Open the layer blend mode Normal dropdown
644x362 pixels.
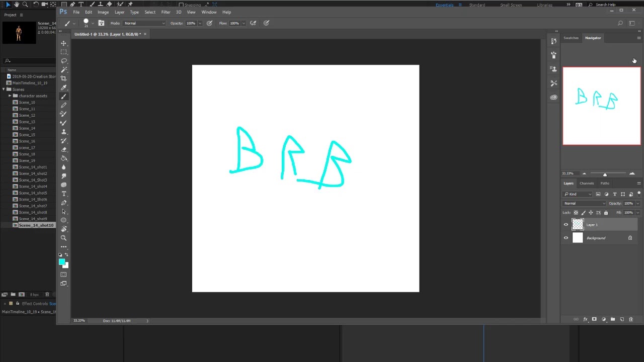pyautogui.click(x=585, y=203)
